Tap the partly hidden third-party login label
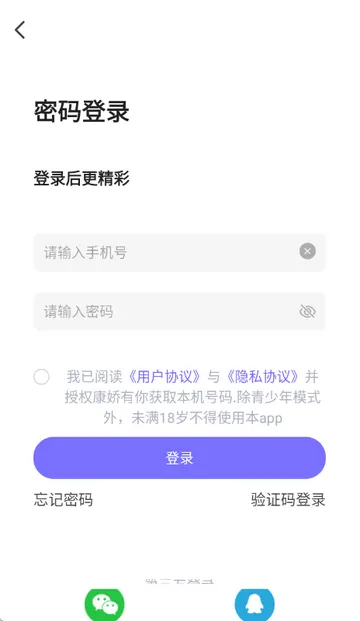 coord(179,581)
